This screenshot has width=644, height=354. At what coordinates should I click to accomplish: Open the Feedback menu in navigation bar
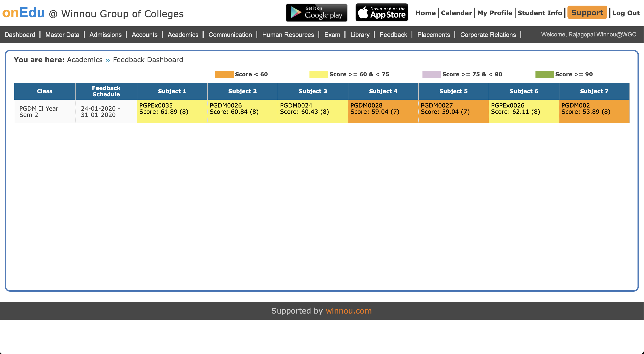coord(393,35)
